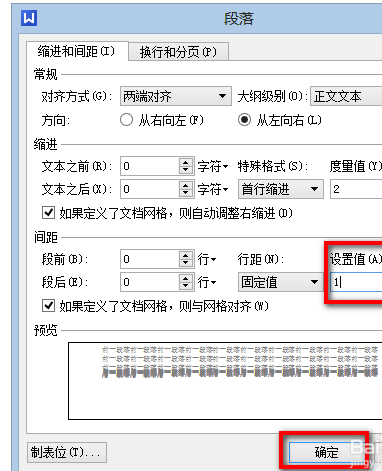Open the 段后 unit 行 dropdown

click(207, 282)
